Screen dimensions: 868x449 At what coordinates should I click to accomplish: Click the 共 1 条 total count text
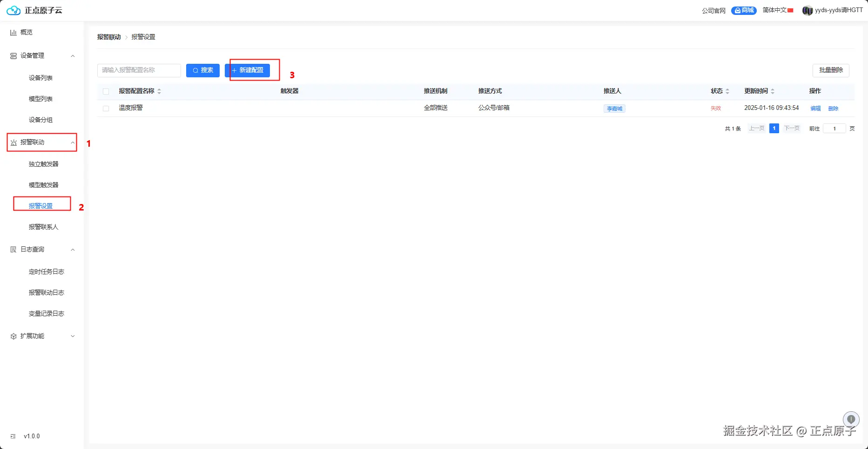[x=733, y=129]
